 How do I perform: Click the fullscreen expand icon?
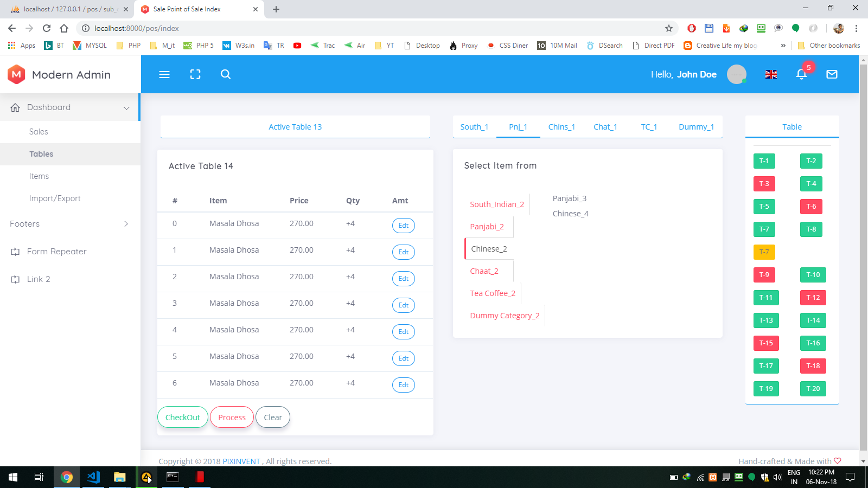tap(195, 74)
